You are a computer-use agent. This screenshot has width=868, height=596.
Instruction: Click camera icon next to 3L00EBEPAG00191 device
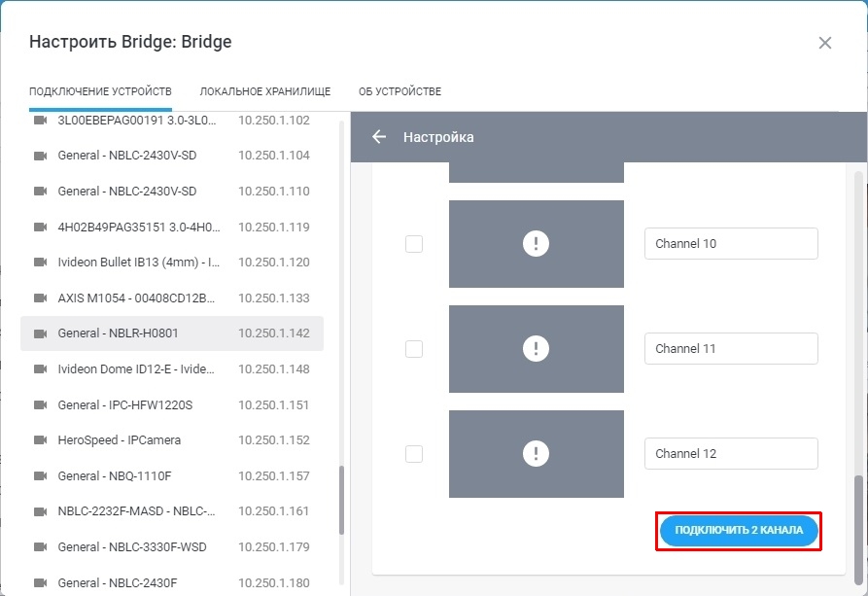tap(41, 121)
